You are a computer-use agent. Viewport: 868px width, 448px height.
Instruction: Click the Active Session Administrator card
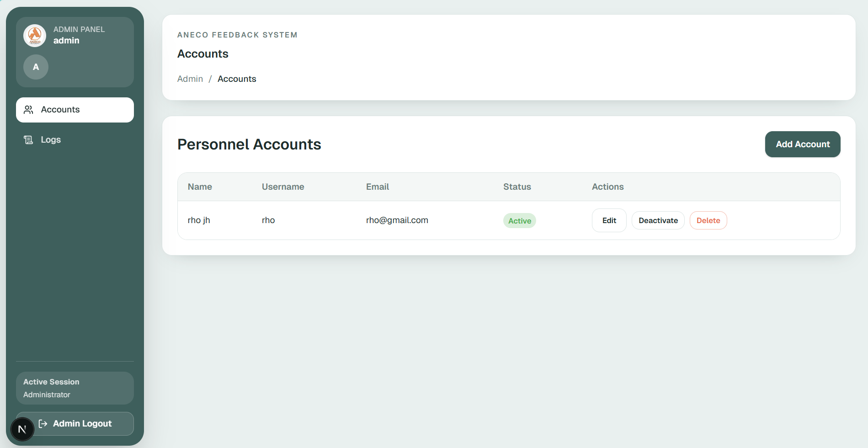[75, 388]
